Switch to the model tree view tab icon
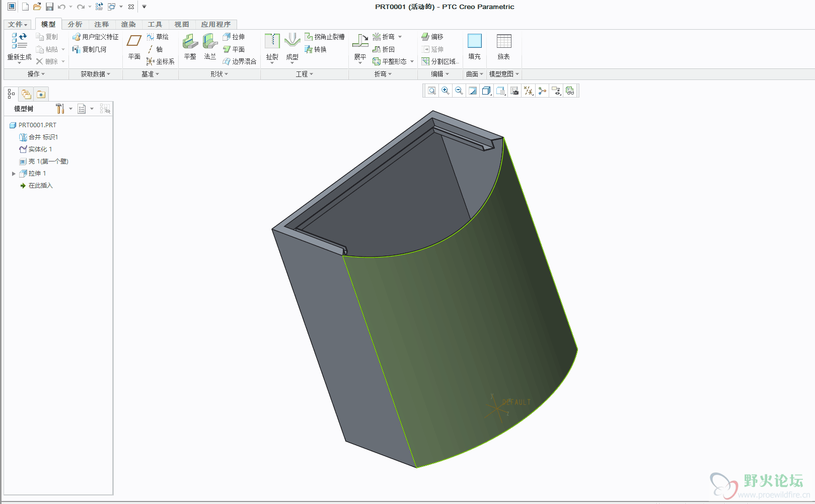815x504 pixels. [x=11, y=94]
